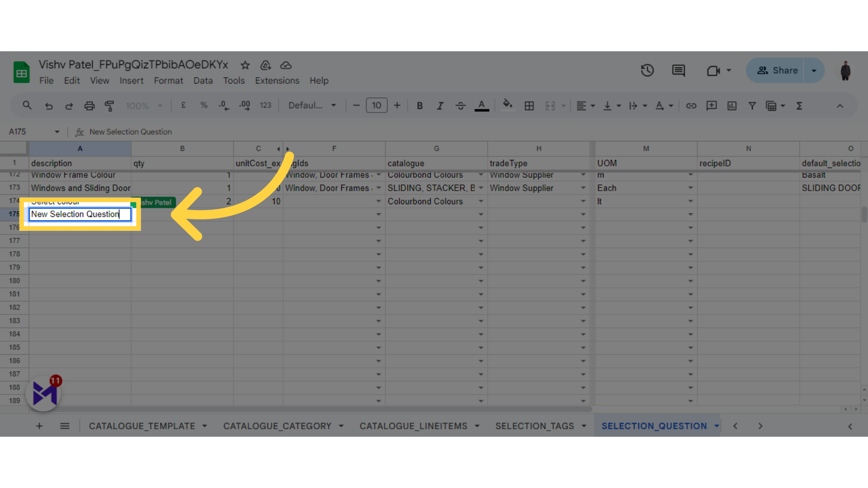Click the redo icon in toolbar
The height and width of the screenshot is (488, 868).
pos(69,106)
